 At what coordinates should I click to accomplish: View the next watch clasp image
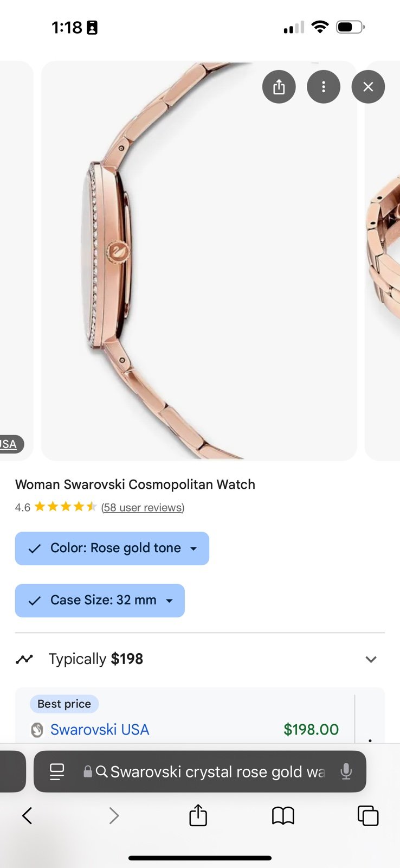click(x=383, y=260)
